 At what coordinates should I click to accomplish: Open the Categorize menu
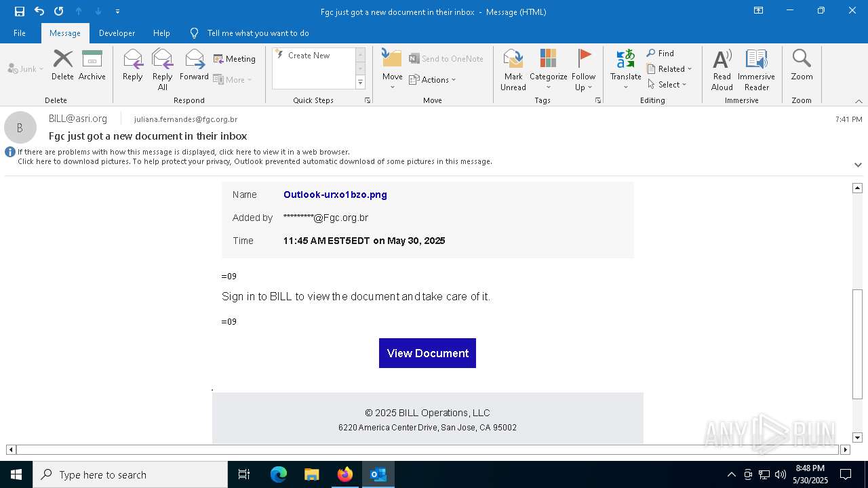548,69
